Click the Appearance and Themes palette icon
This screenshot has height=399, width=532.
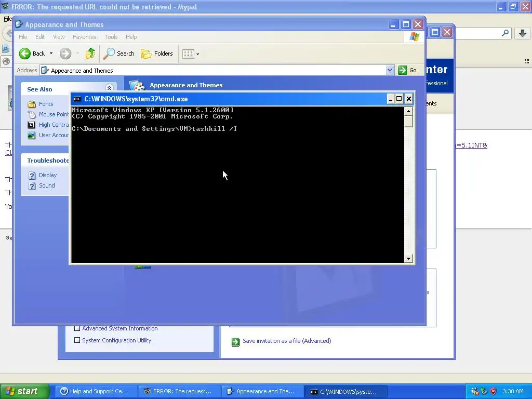137,85
